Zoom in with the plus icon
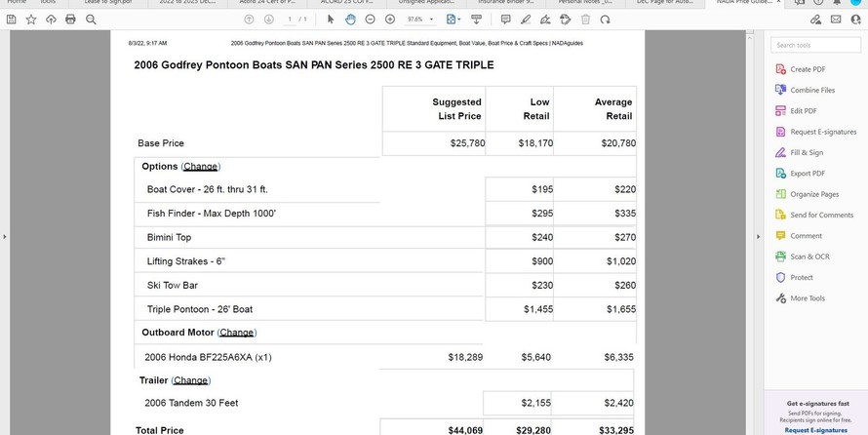868x435 pixels. (390, 19)
